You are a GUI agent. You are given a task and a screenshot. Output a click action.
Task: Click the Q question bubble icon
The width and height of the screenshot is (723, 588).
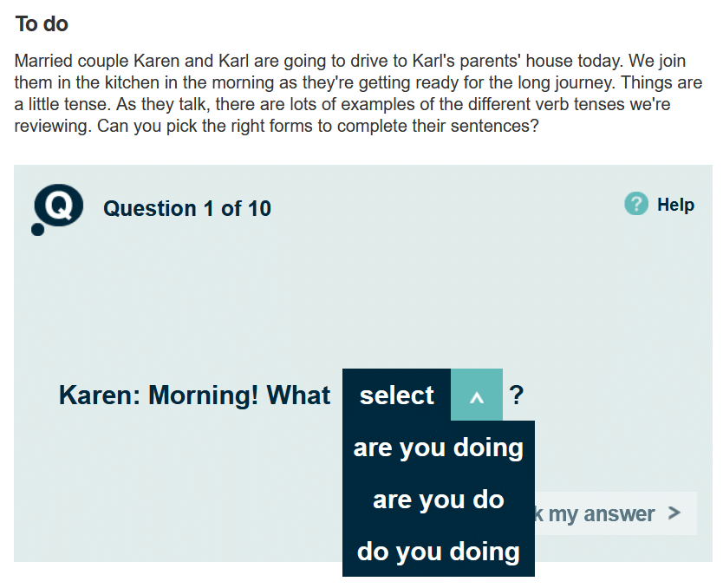pos(60,206)
